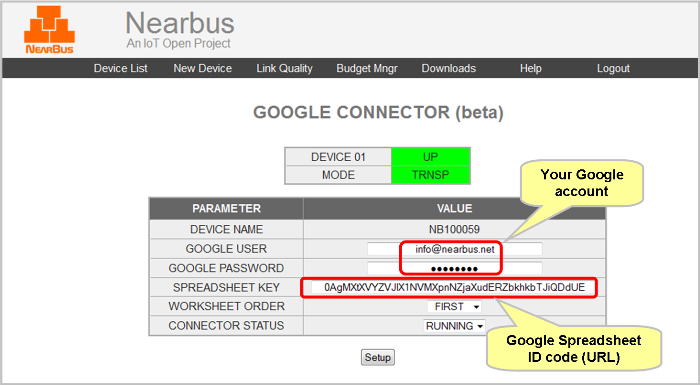Viewport: 700px width, 385px height.
Task: Open the Budget Mngr menu item
Action: coord(367,68)
